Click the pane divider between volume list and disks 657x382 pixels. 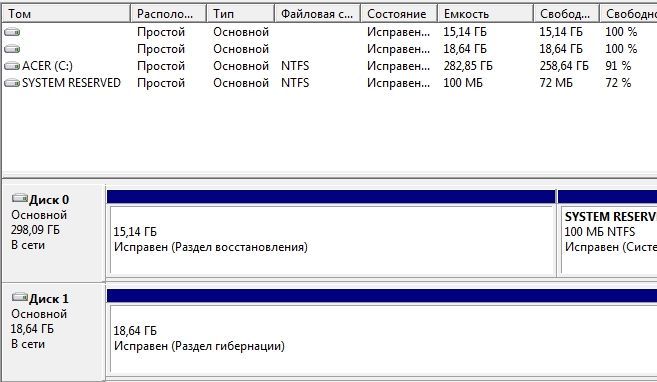click(x=329, y=176)
